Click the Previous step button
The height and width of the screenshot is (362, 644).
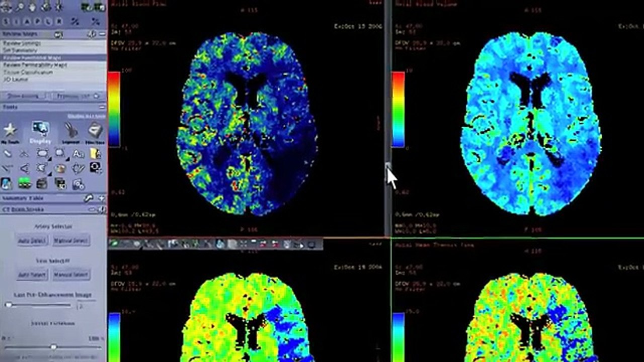pyautogui.click(x=78, y=96)
